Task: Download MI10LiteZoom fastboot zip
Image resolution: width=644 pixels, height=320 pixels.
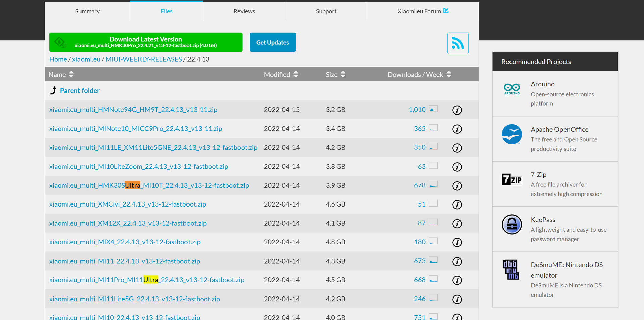Action: click(139, 167)
